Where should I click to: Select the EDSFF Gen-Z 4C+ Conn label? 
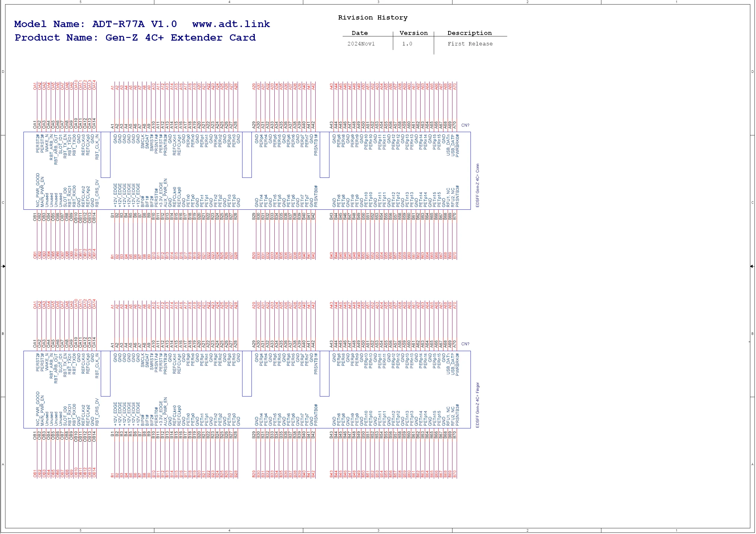click(x=477, y=185)
